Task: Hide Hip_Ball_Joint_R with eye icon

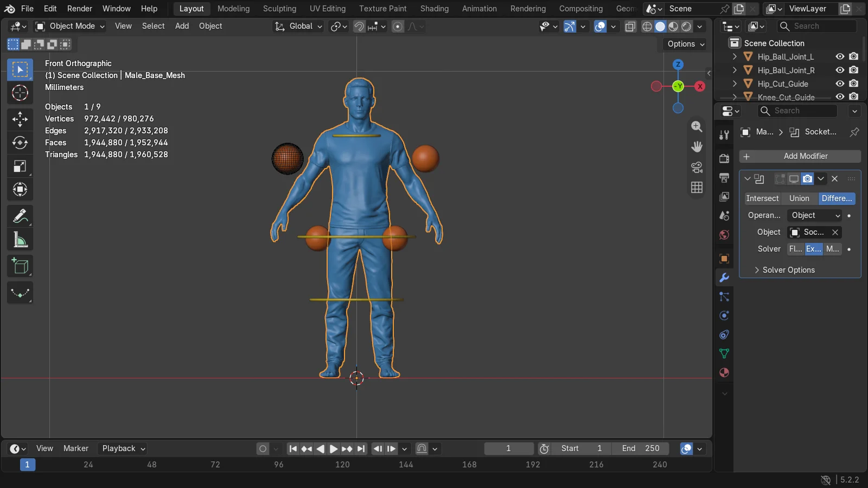Action: (x=840, y=70)
